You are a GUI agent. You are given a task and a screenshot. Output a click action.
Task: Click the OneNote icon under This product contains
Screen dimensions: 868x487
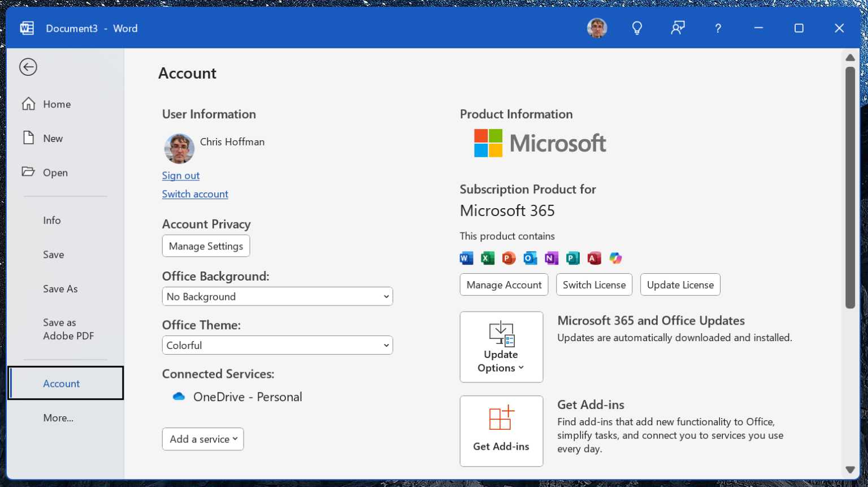pos(552,258)
